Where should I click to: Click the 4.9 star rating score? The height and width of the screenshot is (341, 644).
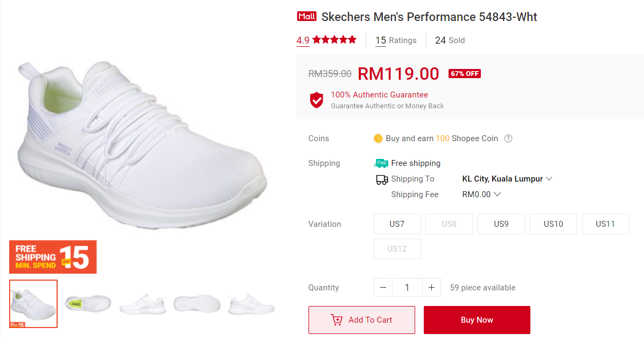303,40
